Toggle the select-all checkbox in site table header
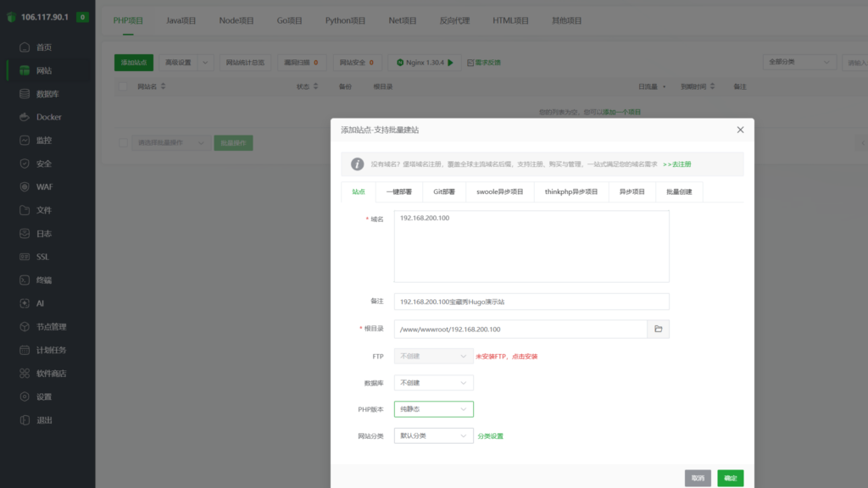The image size is (868, 488). pos(123,86)
